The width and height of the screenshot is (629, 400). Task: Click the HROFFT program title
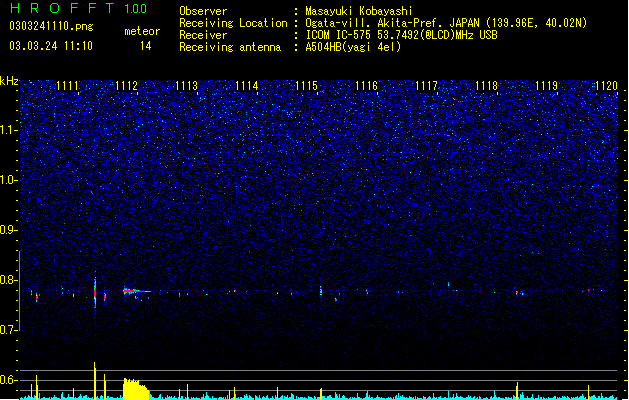tap(62, 8)
